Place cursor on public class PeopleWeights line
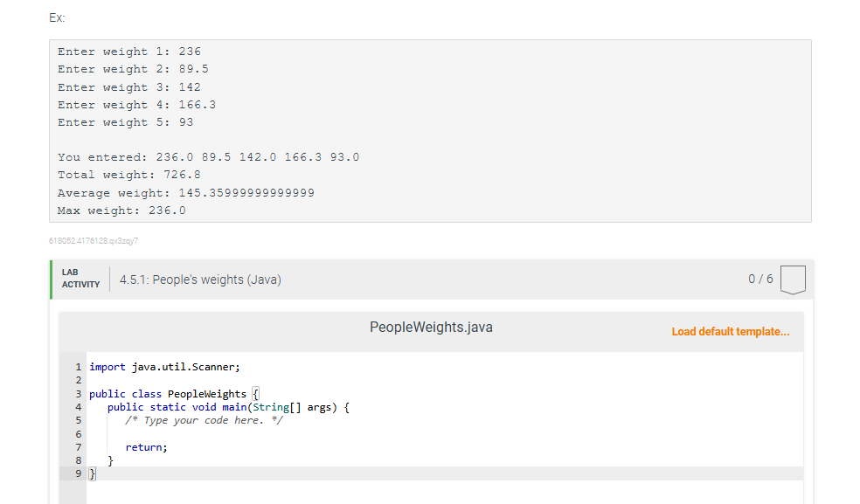The height and width of the screenshot is (504, 860). pos(174,394)
